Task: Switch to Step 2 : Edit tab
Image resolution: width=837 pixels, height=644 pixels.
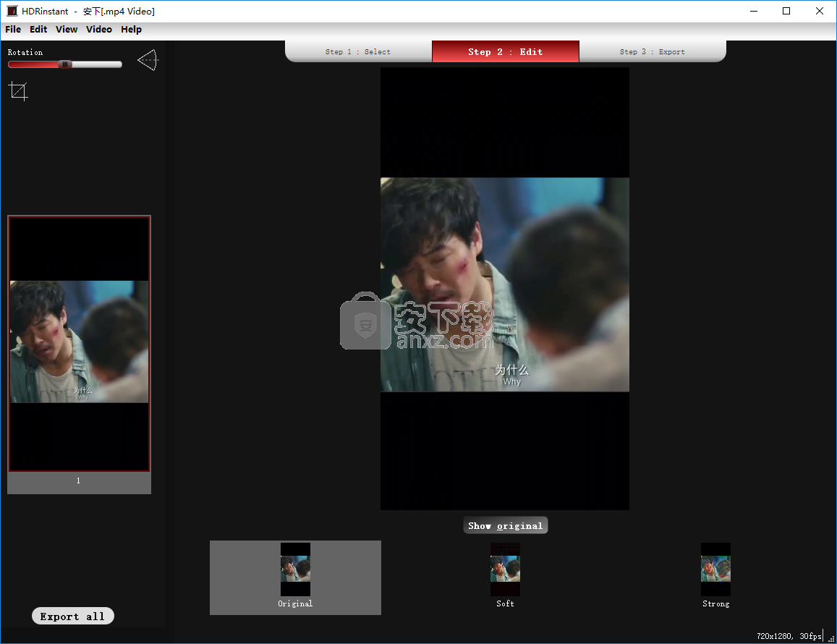Action: tap(506, 52)
